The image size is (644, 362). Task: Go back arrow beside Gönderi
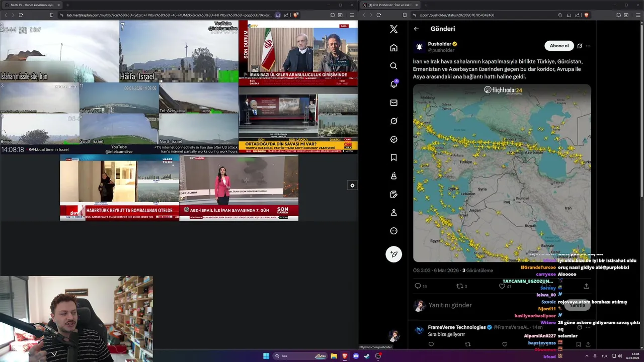(x=416, y=29)
